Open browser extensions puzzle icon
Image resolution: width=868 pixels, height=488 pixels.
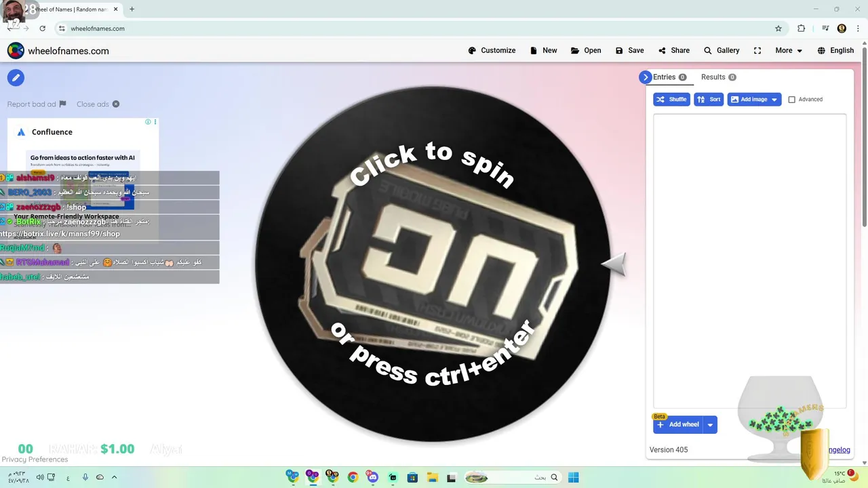click(802, 28)
